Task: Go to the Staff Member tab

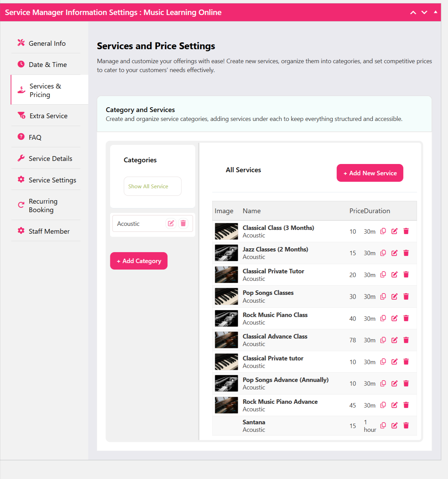Action: click(x=49, y=231)
